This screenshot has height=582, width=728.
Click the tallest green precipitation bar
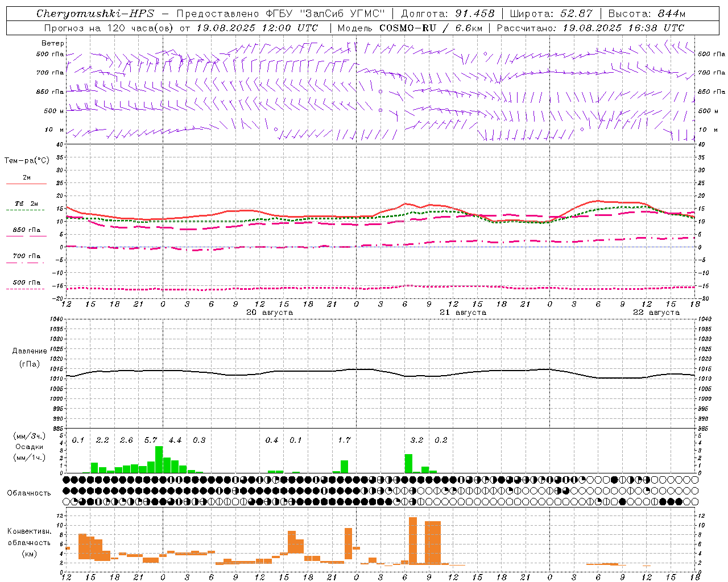(159, 460)
